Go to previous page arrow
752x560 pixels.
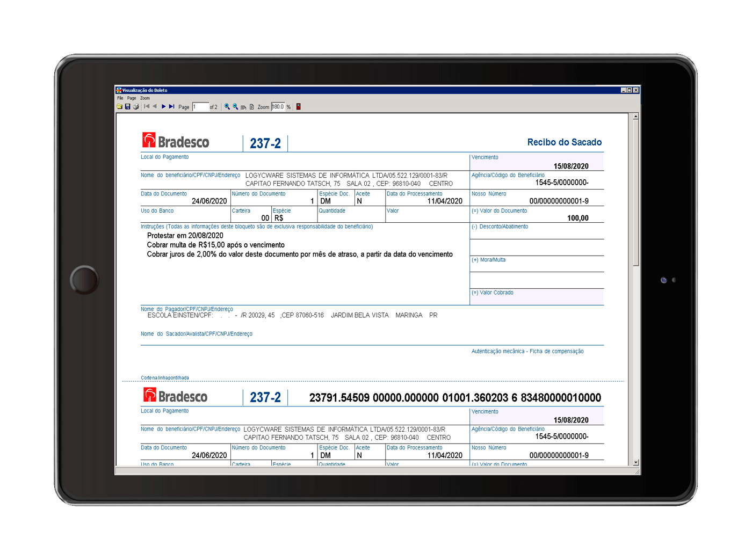click(x=155, y=106)
